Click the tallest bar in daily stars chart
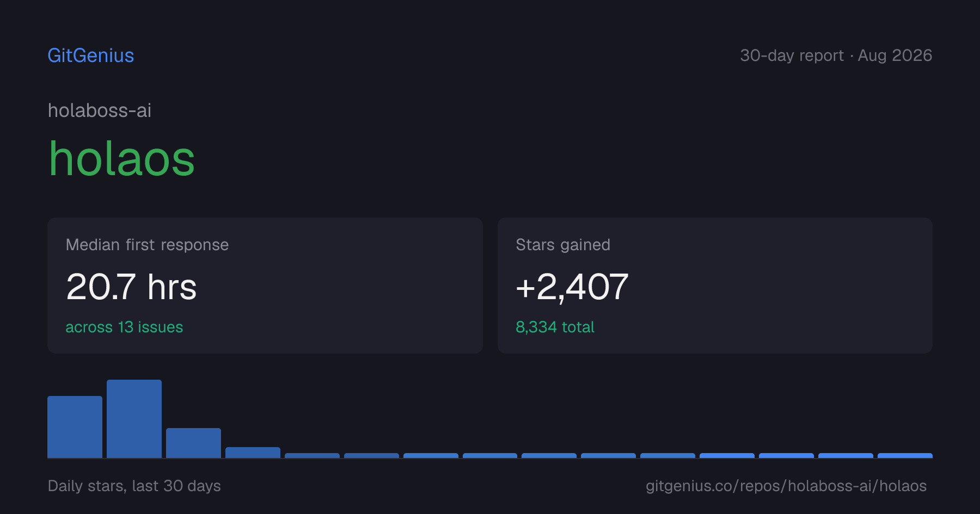The height and width of the screenshot is (514, 980). tap(134, 419)
